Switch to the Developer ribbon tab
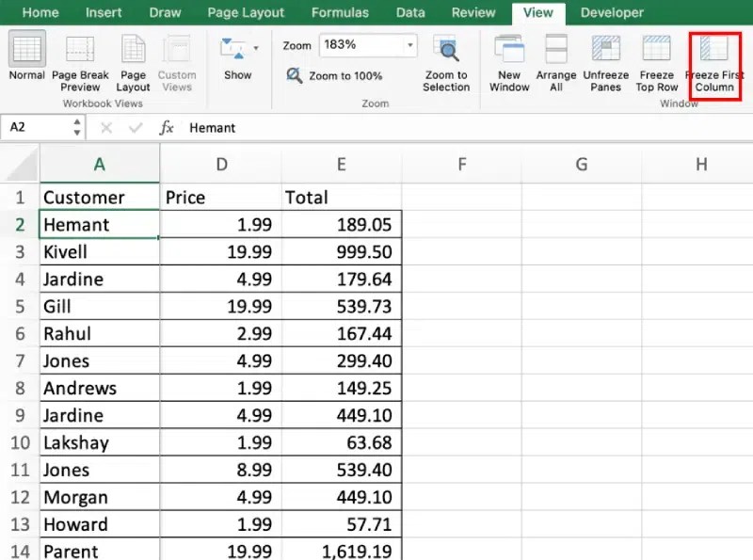The height and width of the screenshot is (560, 753). pyautogui.click(x=612, y=12)
